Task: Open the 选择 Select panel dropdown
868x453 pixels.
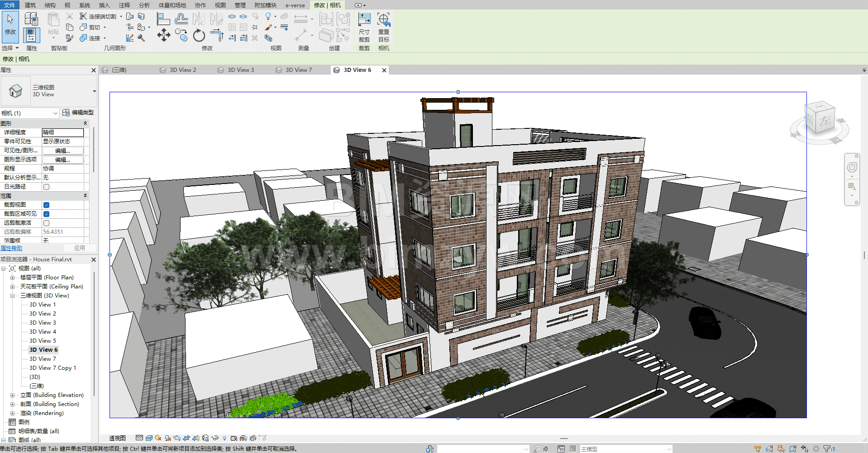Action: tap(10, 48)
